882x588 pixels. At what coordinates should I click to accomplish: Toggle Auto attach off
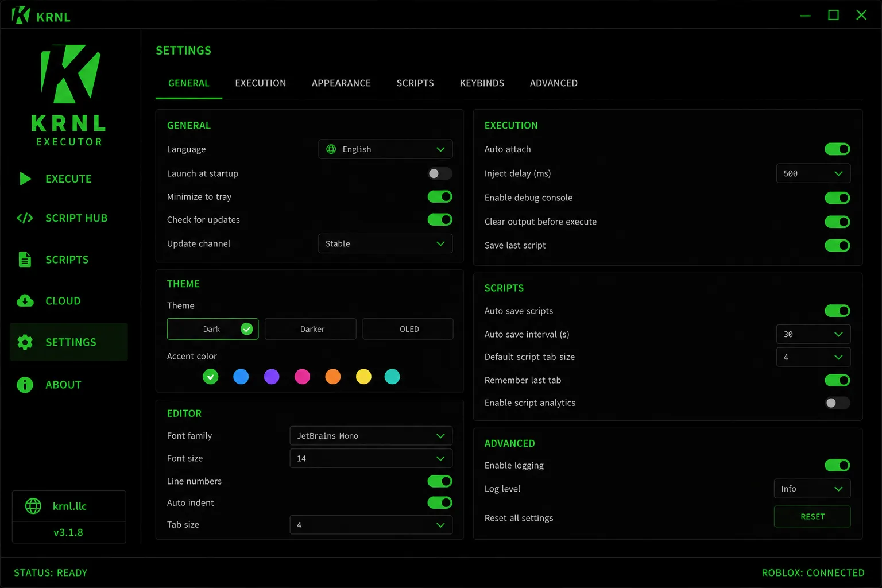coord(837,149)
